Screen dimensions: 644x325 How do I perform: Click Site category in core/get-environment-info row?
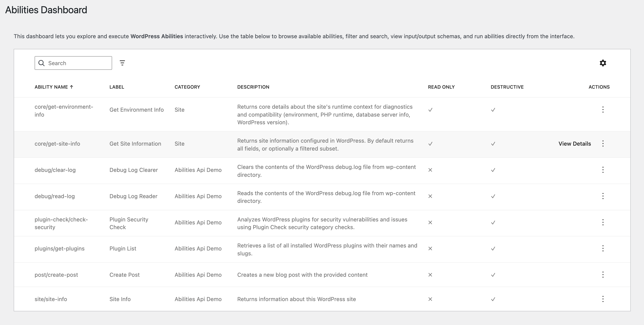click(x=180, y=110)
